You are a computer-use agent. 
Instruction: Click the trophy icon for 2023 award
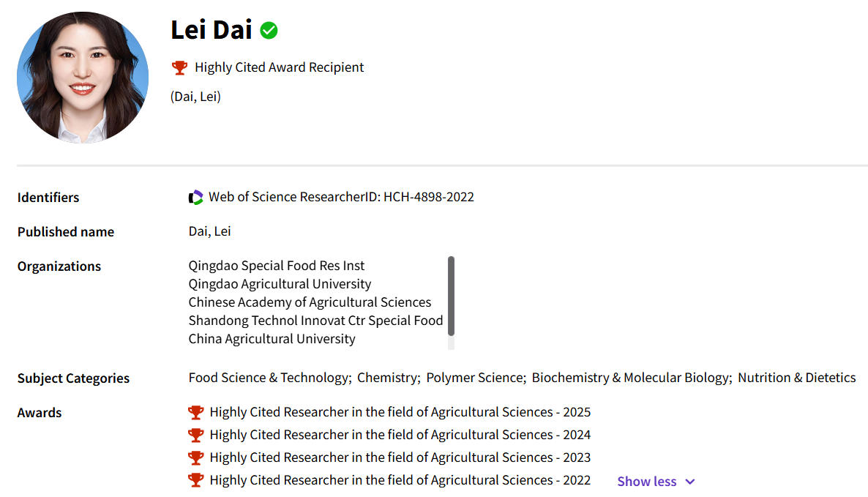195,457
